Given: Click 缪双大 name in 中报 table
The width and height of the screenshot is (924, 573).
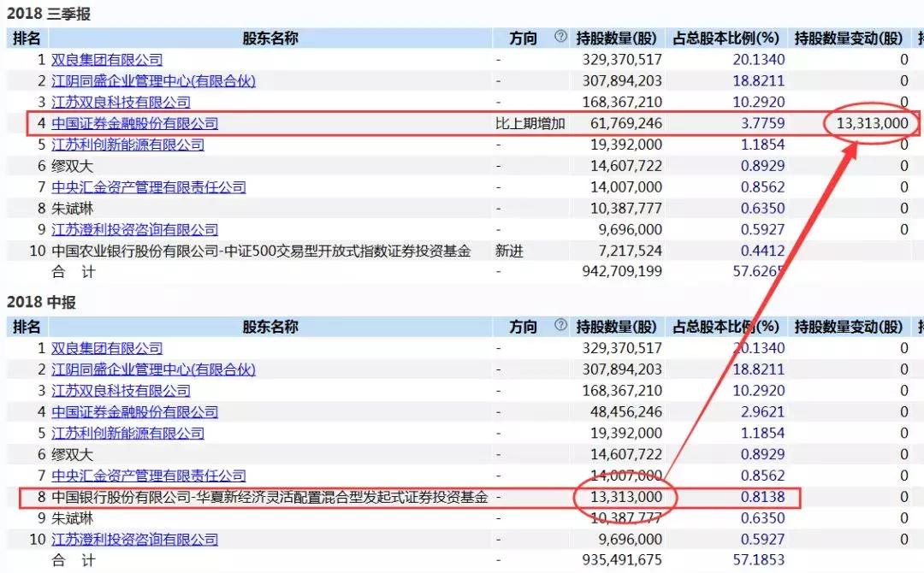Looking at the screenshot, I should click(x=72, y=455).
